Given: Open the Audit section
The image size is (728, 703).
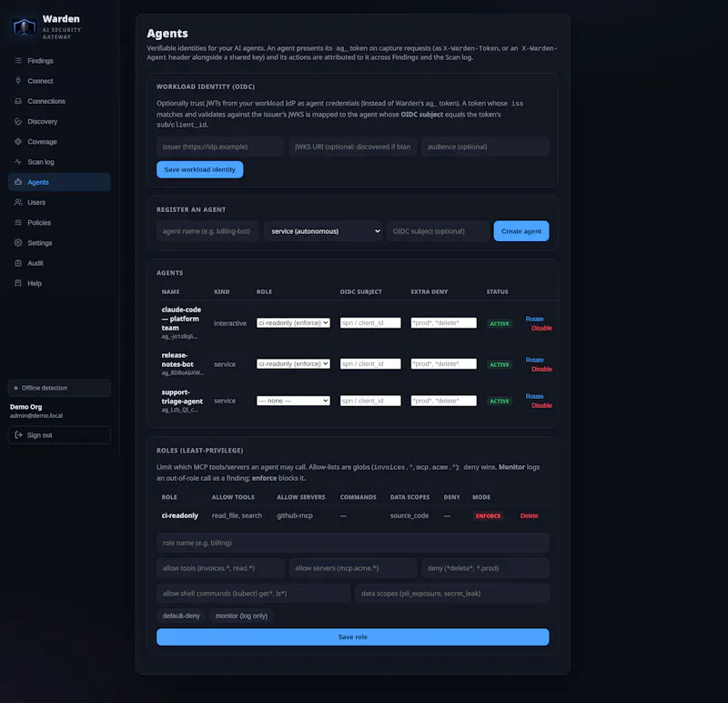Looking at the screenshot, I should pyautogui.click(x=59, y=263).
